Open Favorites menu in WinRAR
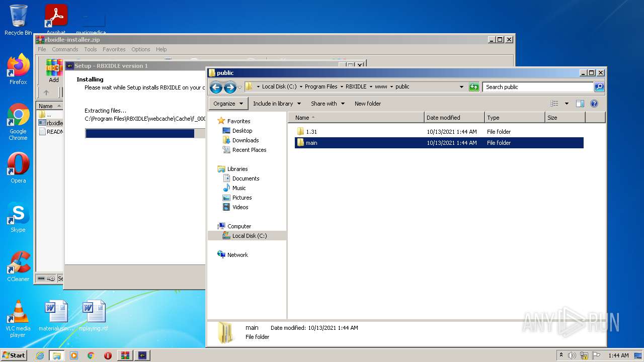The width and height of the screenshot is (644, 362). (x=114, y=49)
